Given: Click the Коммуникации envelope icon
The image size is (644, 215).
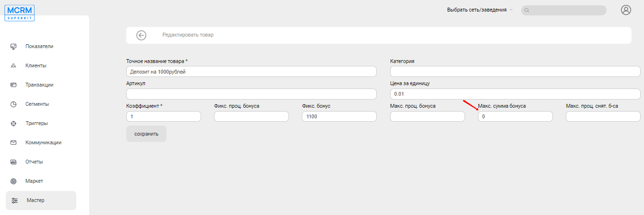Looking at the screenshot, I should (13, 143).
